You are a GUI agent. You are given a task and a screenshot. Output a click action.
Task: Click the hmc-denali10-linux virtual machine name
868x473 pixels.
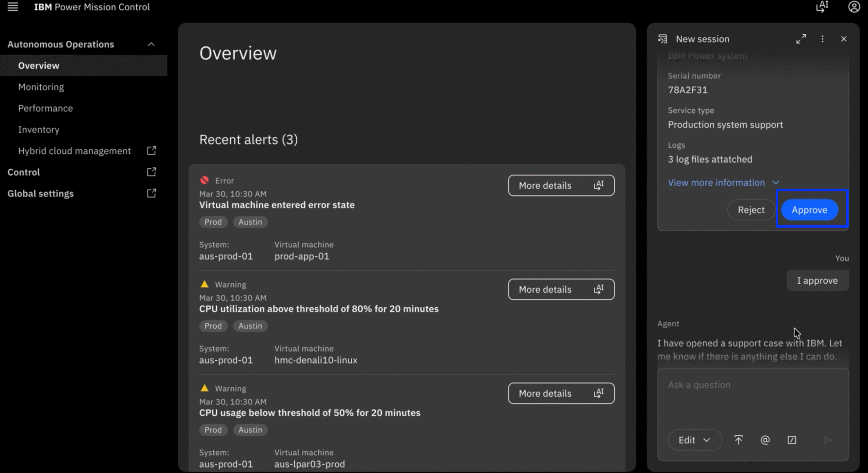pos(316,360)
